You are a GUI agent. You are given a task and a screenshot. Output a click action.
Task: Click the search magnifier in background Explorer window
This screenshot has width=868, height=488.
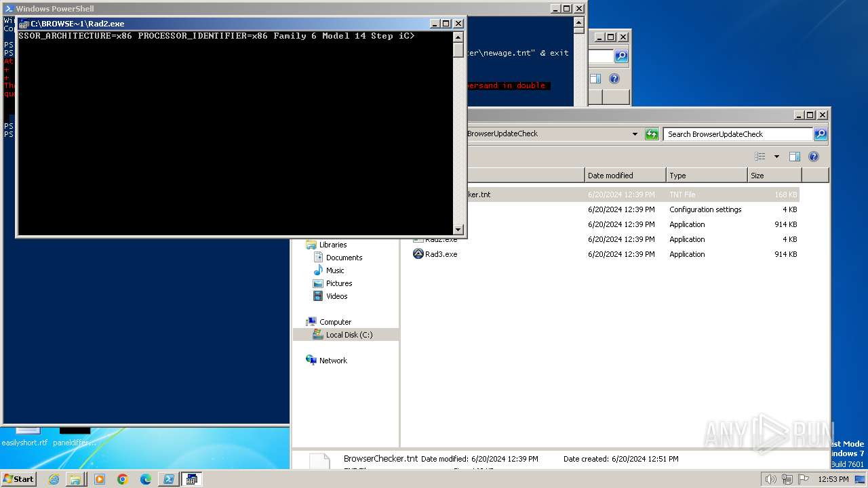621,56
